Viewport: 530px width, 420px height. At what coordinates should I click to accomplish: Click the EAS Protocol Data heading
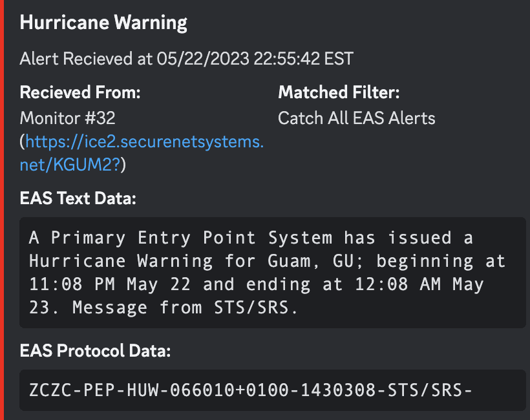tap(95, 350)
